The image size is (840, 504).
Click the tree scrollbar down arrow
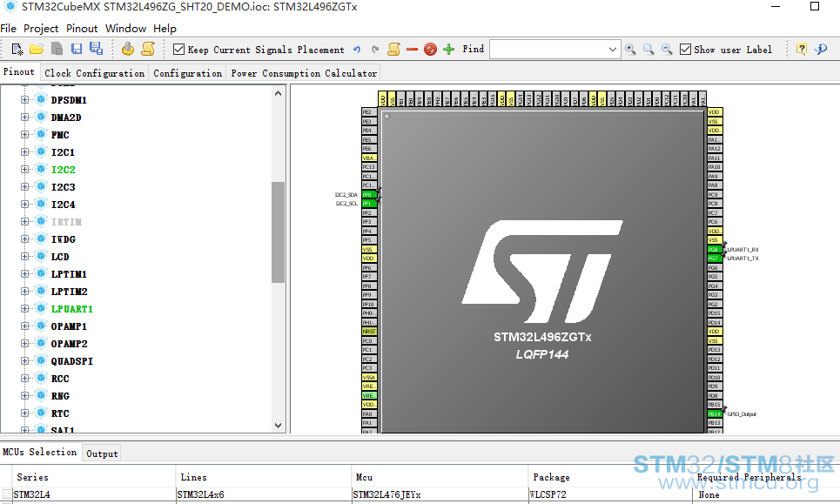click(x=278, y=426)
